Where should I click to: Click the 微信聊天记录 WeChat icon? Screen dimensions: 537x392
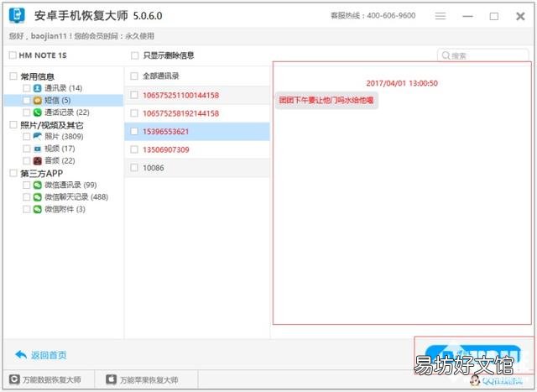pos(37,197)
